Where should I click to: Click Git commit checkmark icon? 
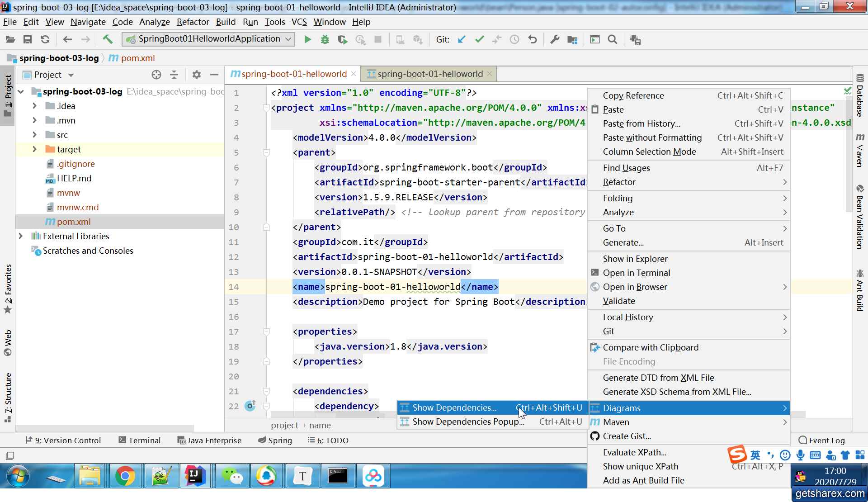click(479, 40)
